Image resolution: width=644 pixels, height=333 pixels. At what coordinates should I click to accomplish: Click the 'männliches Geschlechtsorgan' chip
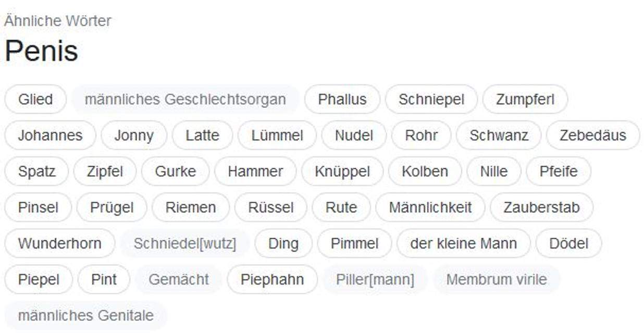pyautogui.click(x=185, y=99)
